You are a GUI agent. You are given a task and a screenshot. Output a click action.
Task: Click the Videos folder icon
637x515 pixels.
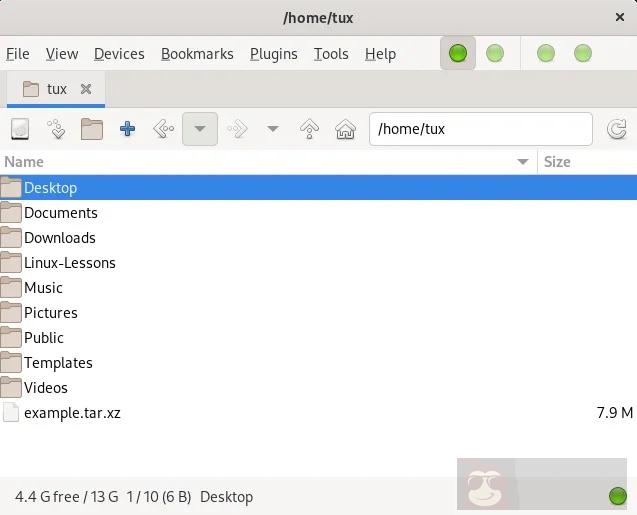[x=11, y=387]
